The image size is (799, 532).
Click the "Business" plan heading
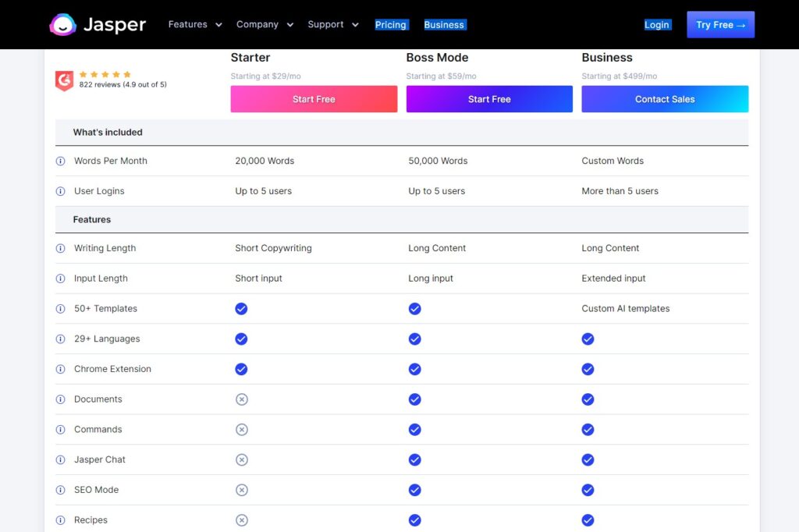pos(607,58)
